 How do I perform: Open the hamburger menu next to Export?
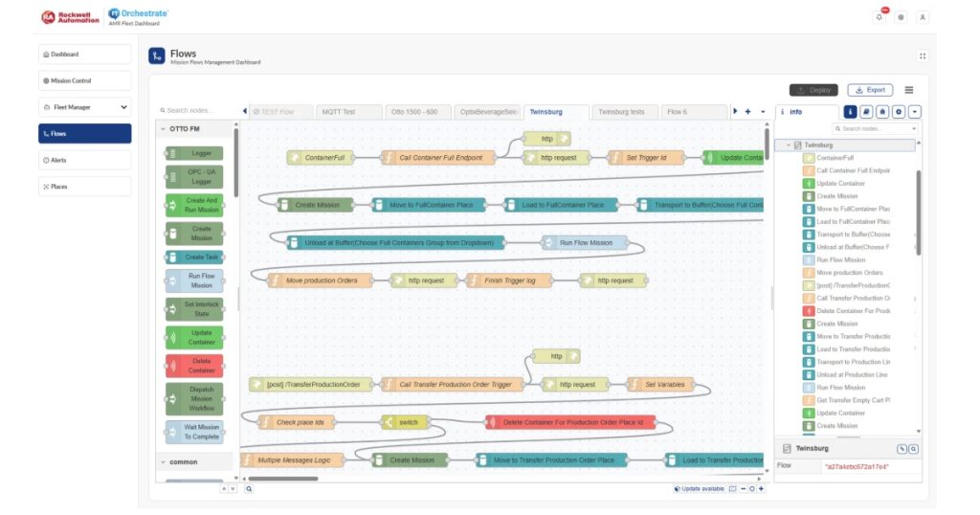[909, 90]
